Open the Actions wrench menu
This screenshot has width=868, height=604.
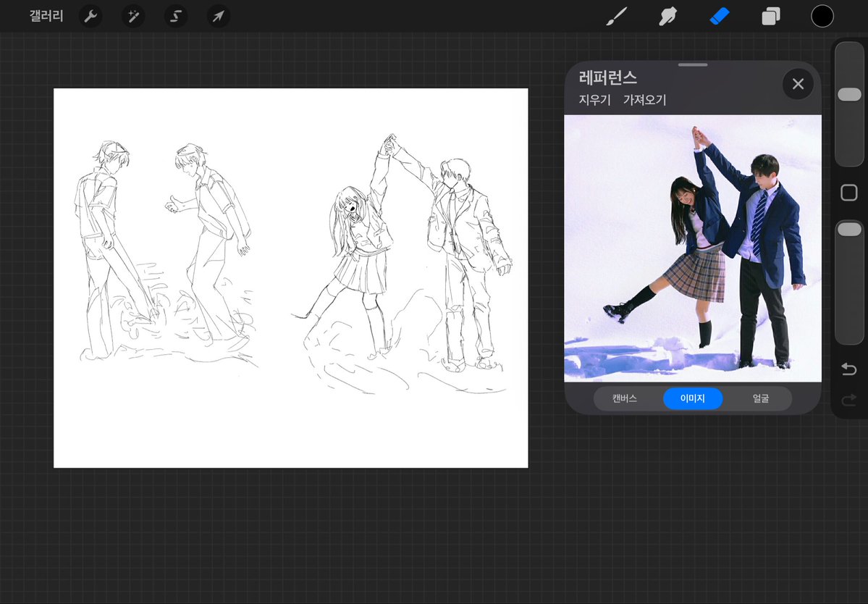(90, 17)
